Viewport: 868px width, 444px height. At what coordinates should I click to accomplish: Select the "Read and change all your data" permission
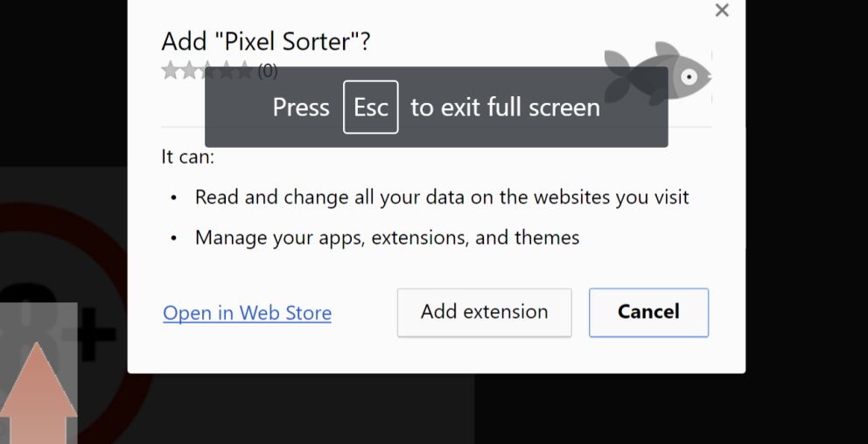point(442,198)
